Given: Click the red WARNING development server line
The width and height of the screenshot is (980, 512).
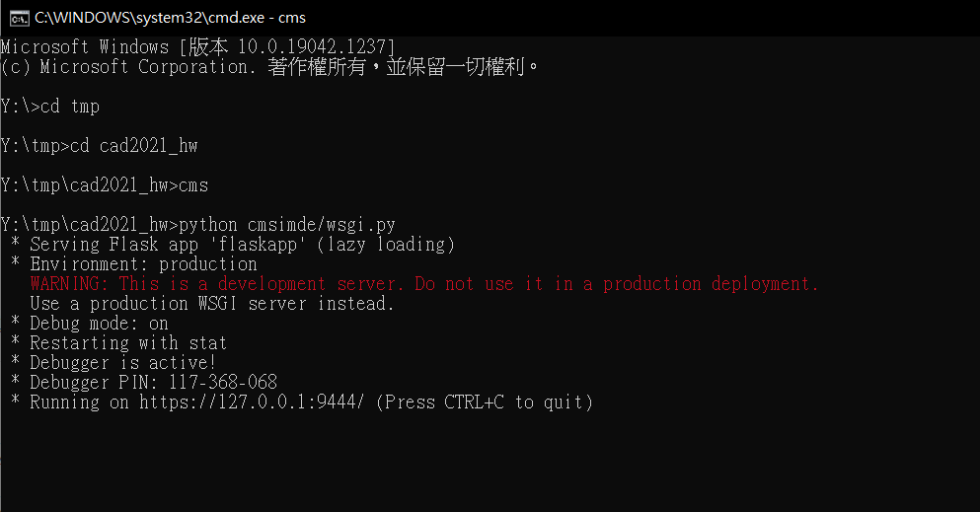Looking at the screenshot, I should [x=424, y=284].
